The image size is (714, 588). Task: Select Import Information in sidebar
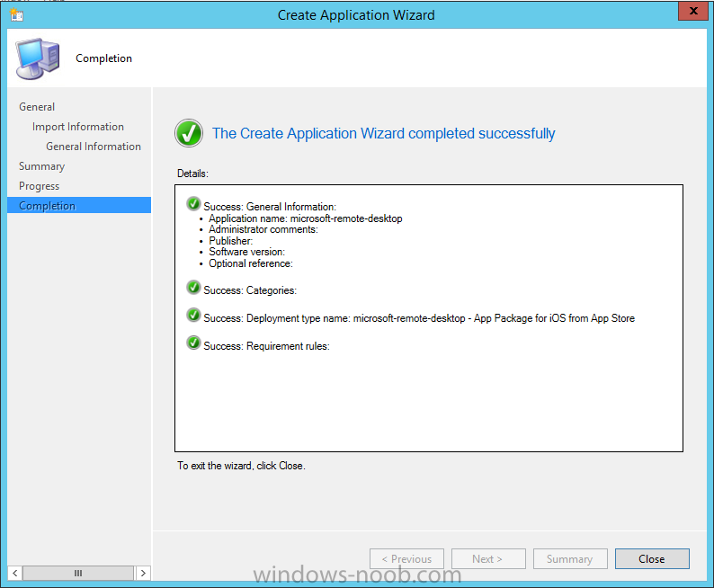(78, 127)
